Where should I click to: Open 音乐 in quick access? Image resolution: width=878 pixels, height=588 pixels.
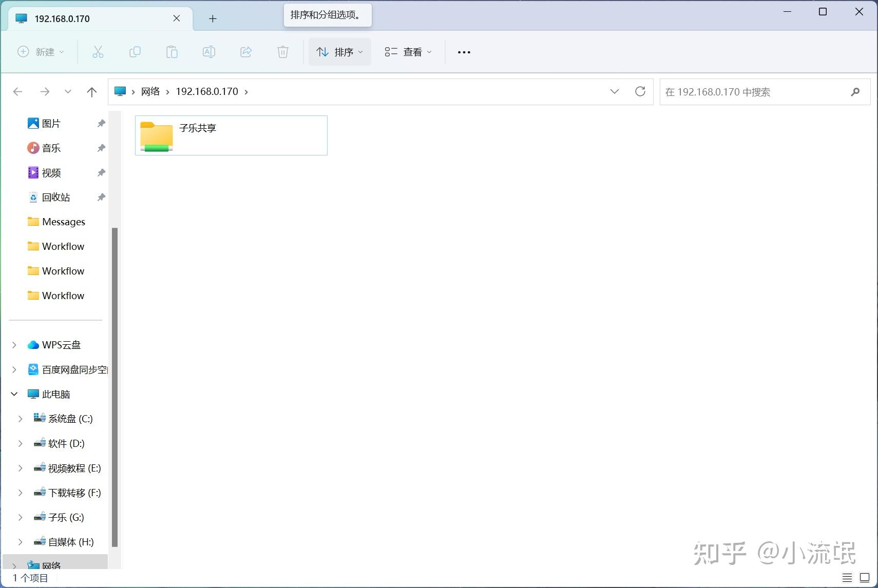click(x=51, y=148)
